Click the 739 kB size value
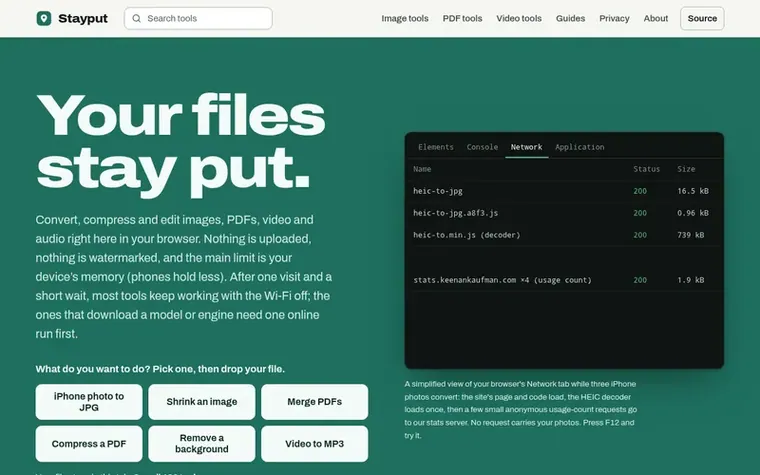The image size is (760, 475). (x=691, y=235)
